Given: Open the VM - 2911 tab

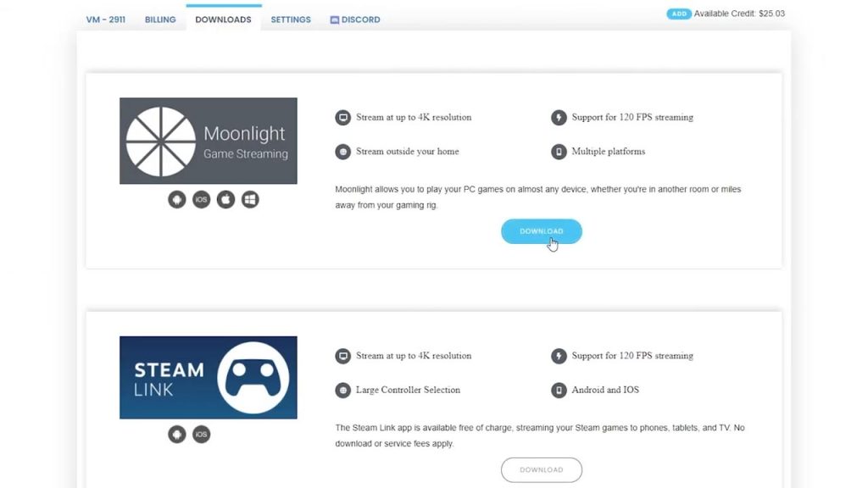Looking at the screenshot, I should tap(106, 19).
